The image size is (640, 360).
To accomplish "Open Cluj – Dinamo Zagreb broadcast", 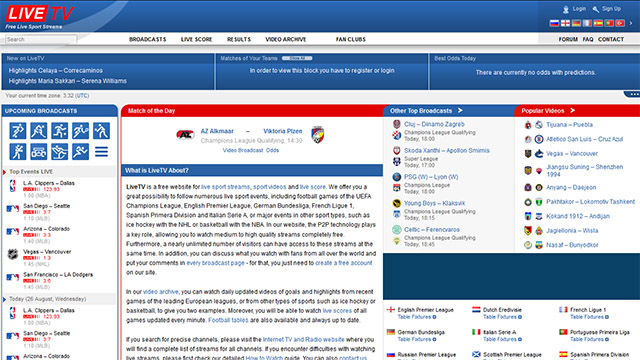I will (434, 124).
